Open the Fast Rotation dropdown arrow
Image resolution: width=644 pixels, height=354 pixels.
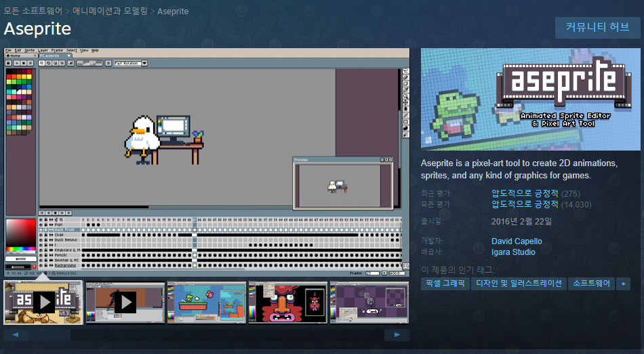[144, 63]
